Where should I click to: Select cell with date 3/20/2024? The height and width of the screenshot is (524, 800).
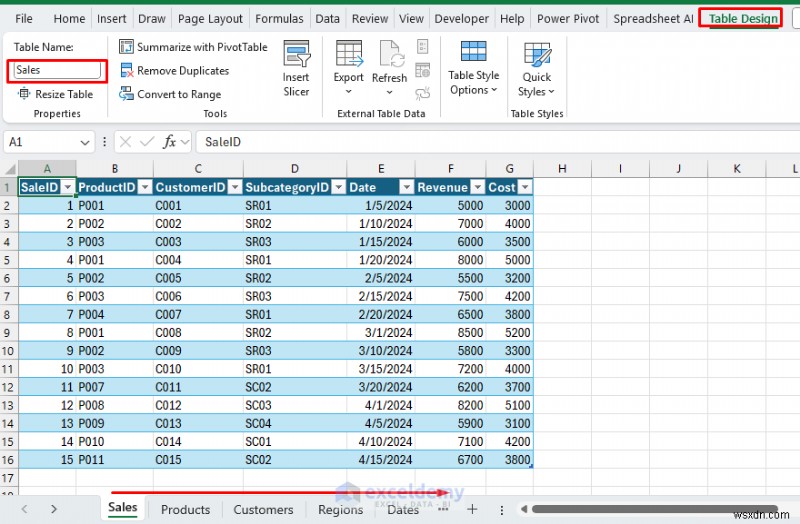click(381, 387)
